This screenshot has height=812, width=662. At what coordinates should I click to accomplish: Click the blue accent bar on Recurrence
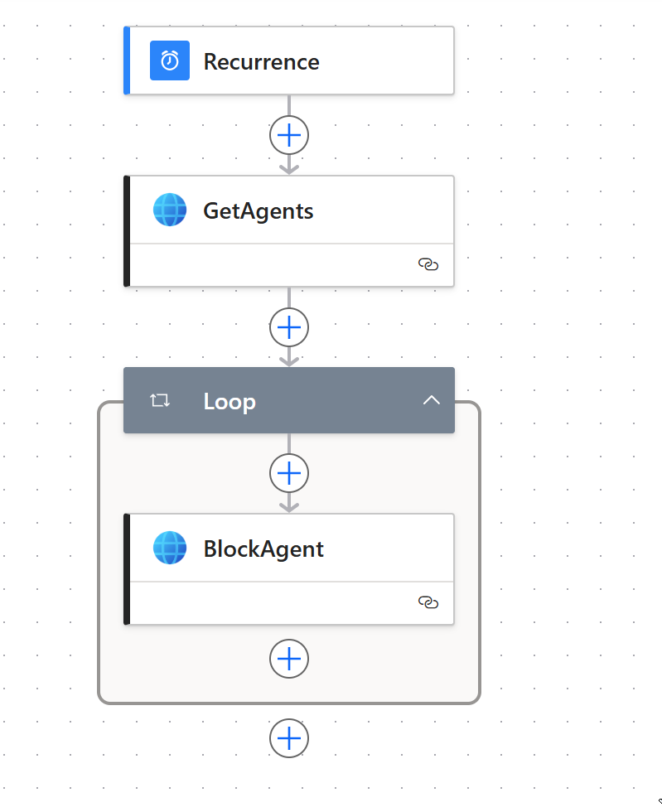127,60
